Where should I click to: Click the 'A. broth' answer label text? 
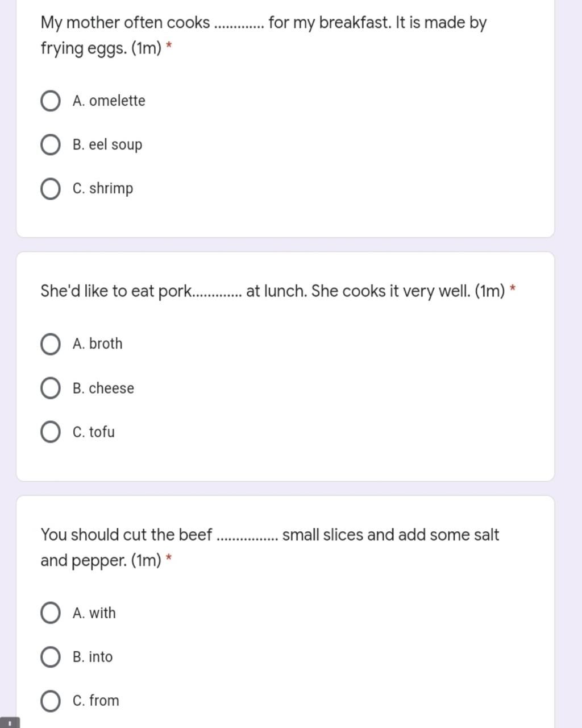pos(98,344)
